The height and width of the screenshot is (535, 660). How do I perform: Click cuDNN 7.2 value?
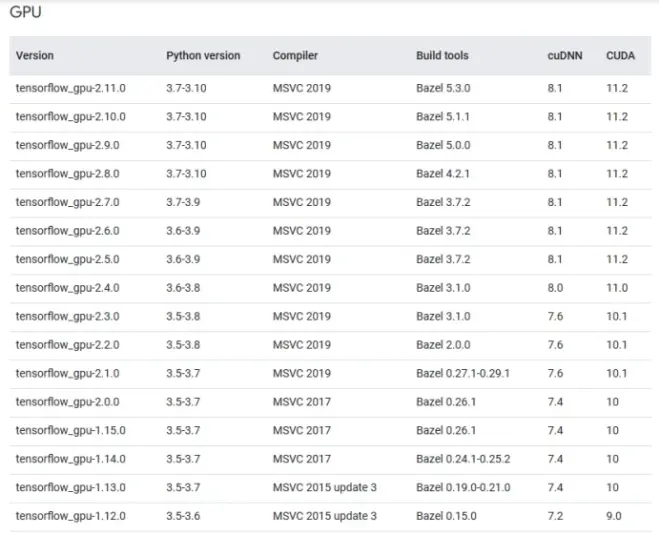coord(555,516)
